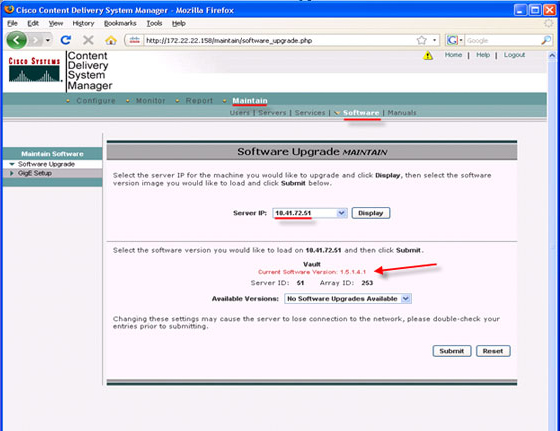Click the Home link in page header

point(453,55)
